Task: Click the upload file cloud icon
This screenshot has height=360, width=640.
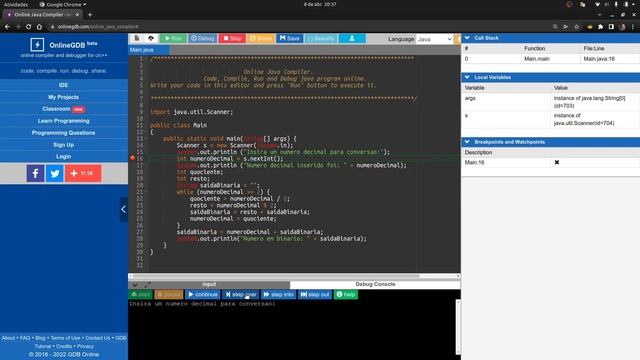Action: tap(151, 38)
